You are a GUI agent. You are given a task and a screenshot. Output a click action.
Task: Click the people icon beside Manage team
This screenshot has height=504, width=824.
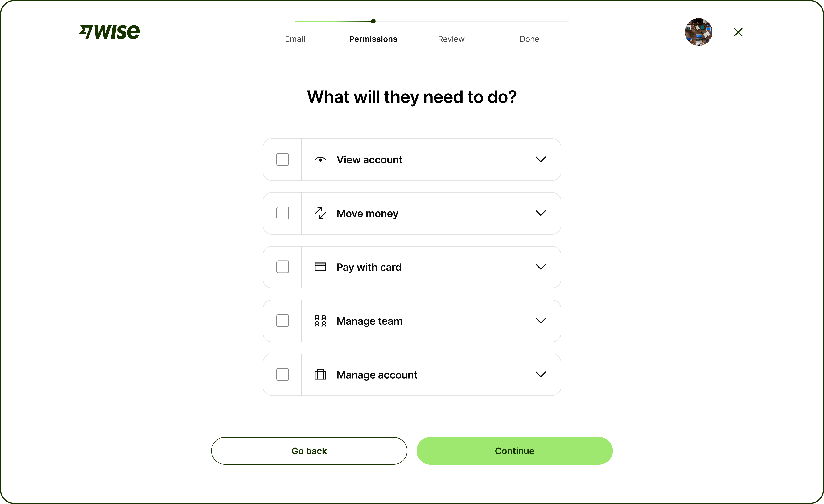tap(320, 321)
